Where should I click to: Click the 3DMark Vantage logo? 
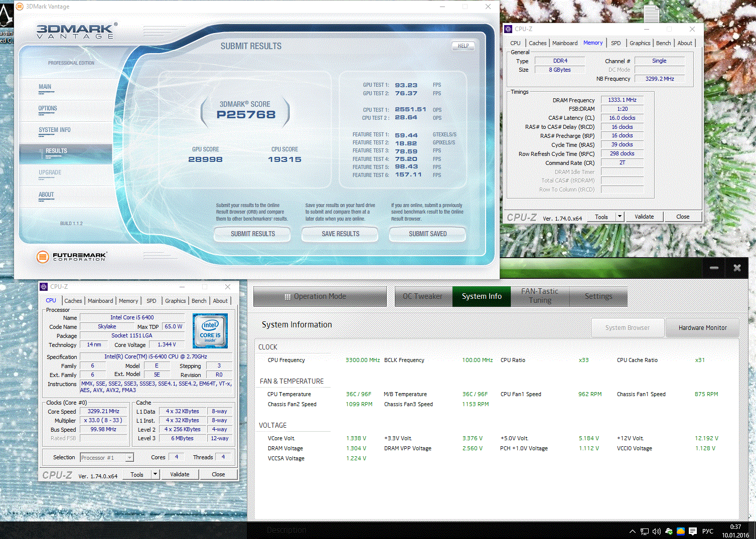77,31
